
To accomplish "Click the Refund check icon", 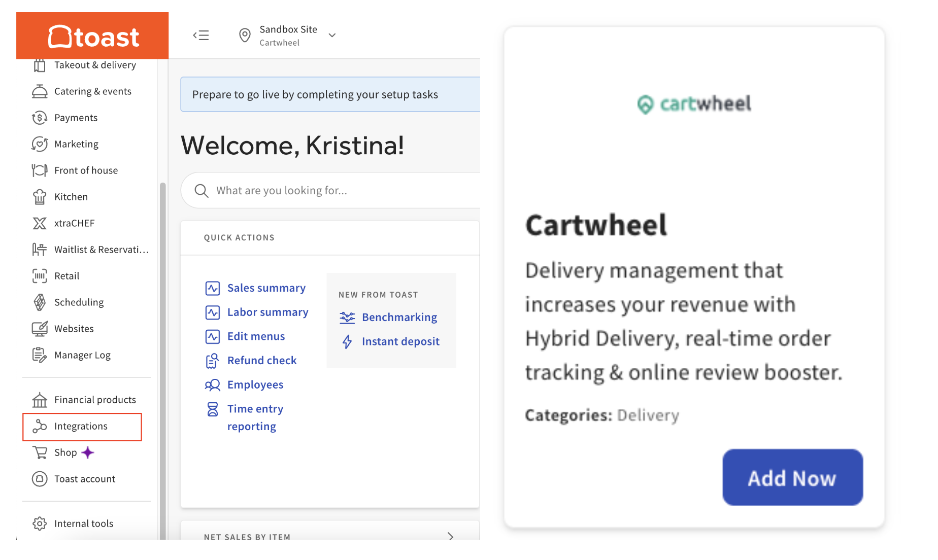I will pyautogui.click(x=213, y=361).
